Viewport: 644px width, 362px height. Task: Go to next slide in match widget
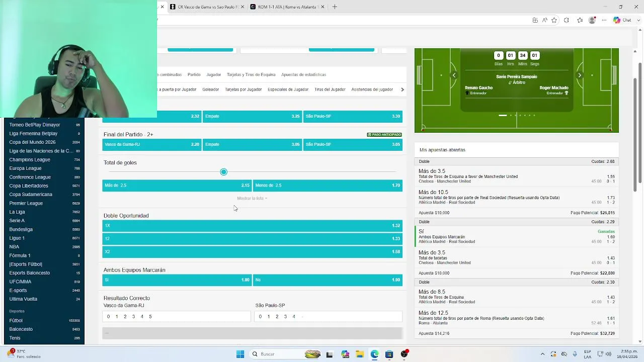click(x=579, y=75)
